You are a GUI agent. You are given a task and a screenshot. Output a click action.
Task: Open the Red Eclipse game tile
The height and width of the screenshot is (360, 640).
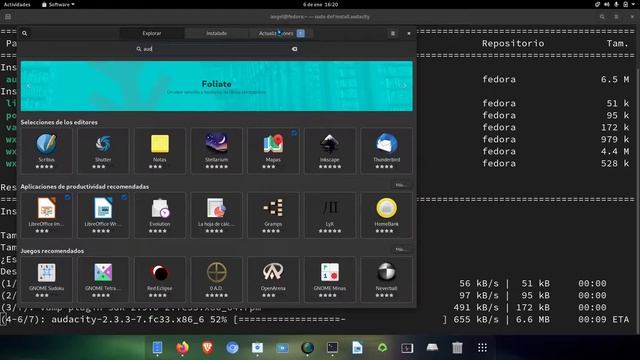tap(160, 279)
